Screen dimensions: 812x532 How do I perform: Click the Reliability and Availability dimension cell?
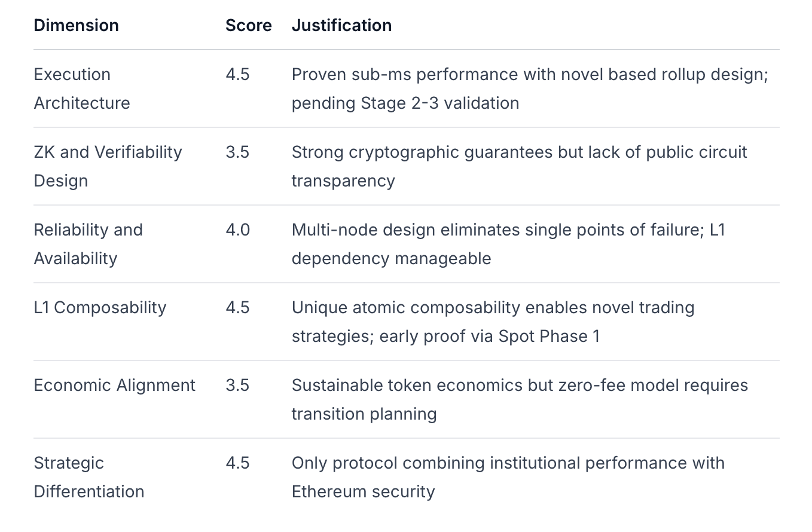pyautogui.click(x=88, y=244)
